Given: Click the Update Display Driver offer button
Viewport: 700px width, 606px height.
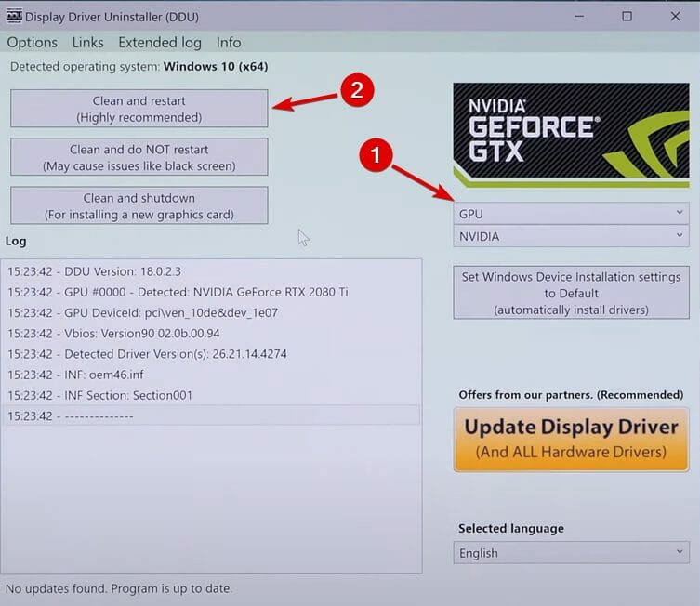Looking at the screenshot, I should click(x=571, y=439).
